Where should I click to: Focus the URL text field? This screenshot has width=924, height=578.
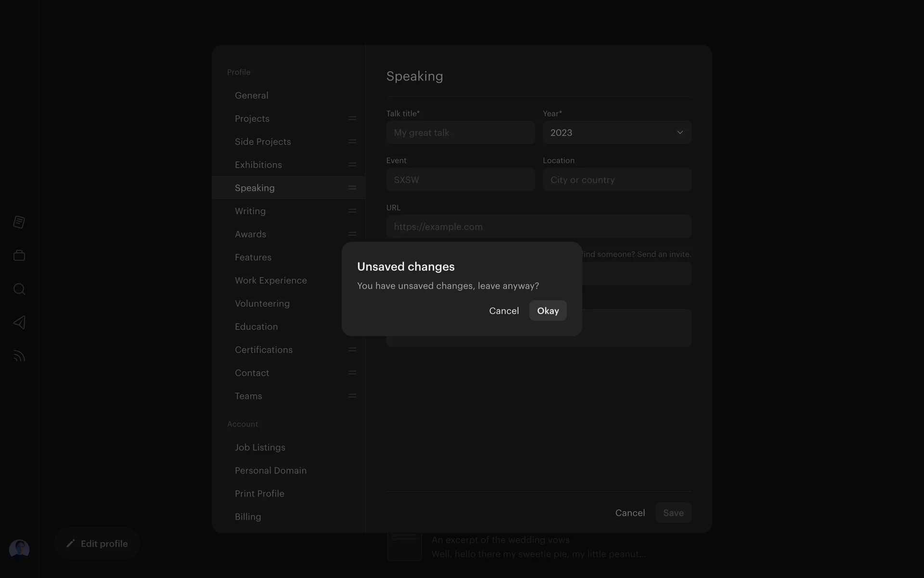[x=539, y=227]
